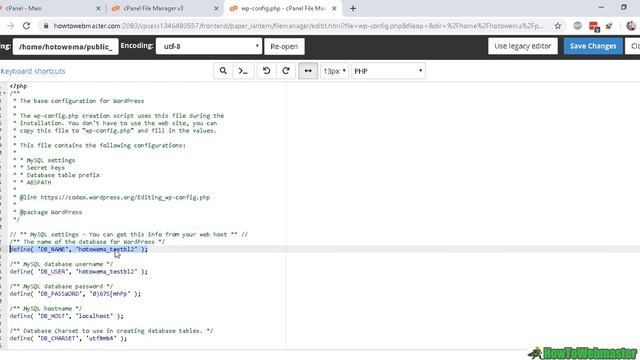This screenshot has height=360, width=640.
Task: Click the globe extension icon
Action: pyautogui.click(x=577, y=26)
